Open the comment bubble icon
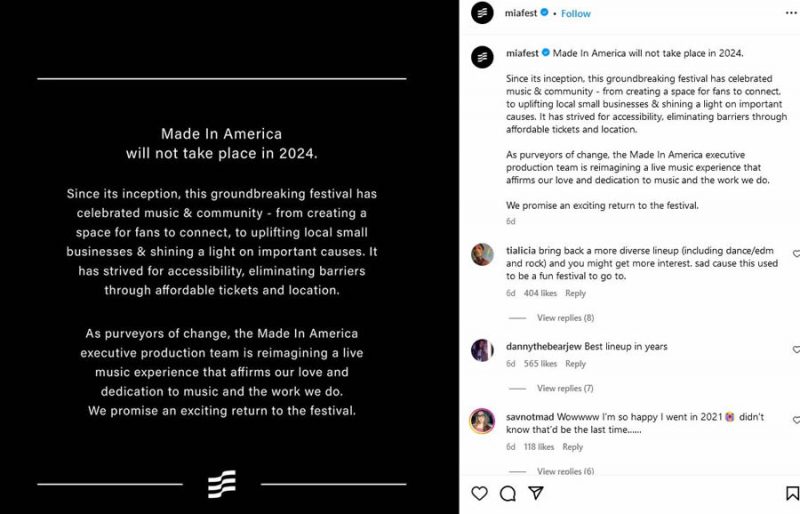 point(507,493)
